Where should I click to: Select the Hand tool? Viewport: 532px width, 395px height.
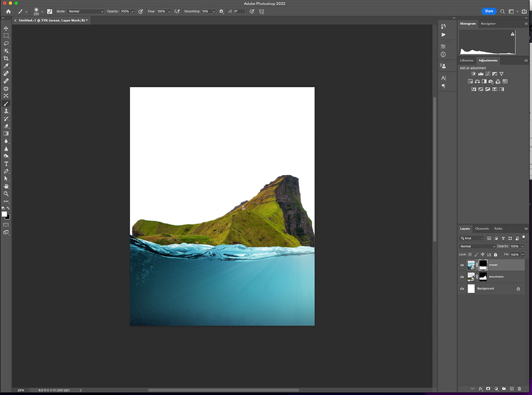click(6, 186)
